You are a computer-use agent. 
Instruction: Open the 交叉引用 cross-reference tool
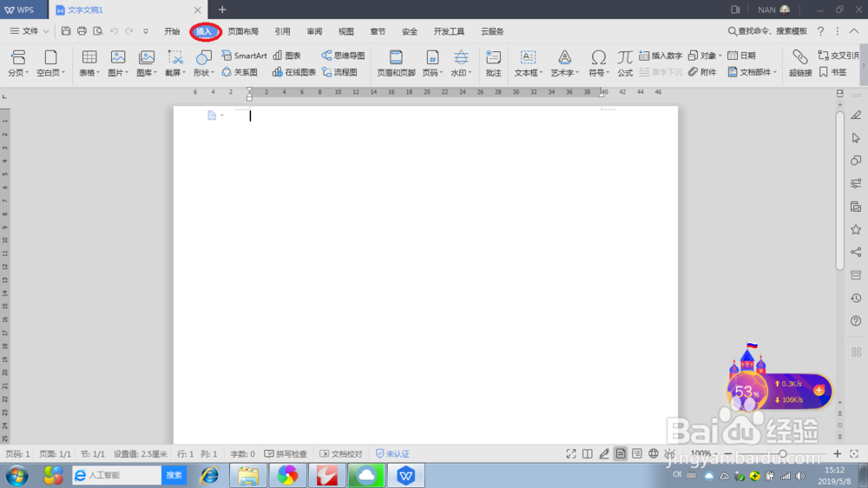[x=838, y=56]
